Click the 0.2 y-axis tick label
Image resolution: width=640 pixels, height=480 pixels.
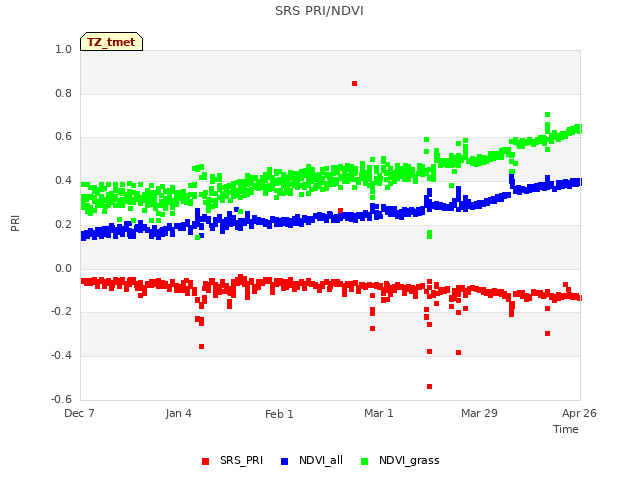tap(63, 224)
